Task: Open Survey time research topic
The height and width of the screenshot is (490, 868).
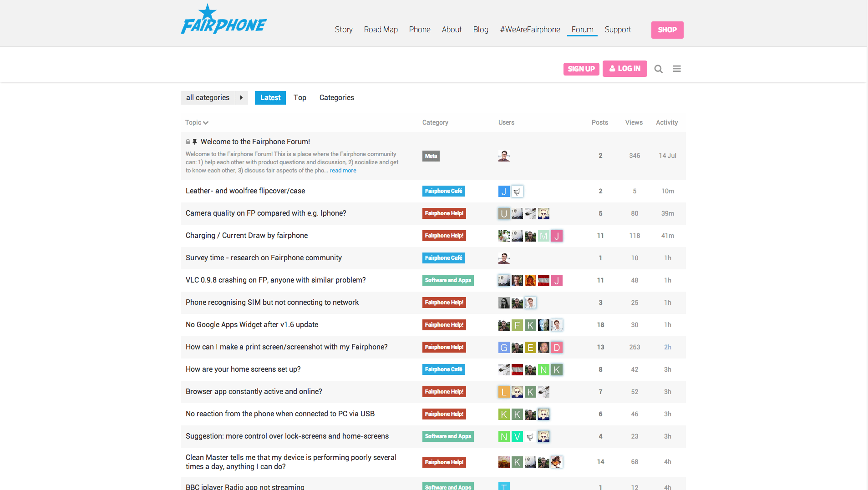Action: tap(264, 258)
